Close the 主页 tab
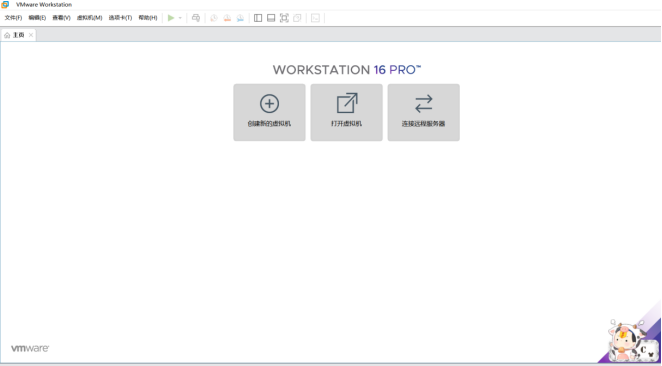 point(31,35)
